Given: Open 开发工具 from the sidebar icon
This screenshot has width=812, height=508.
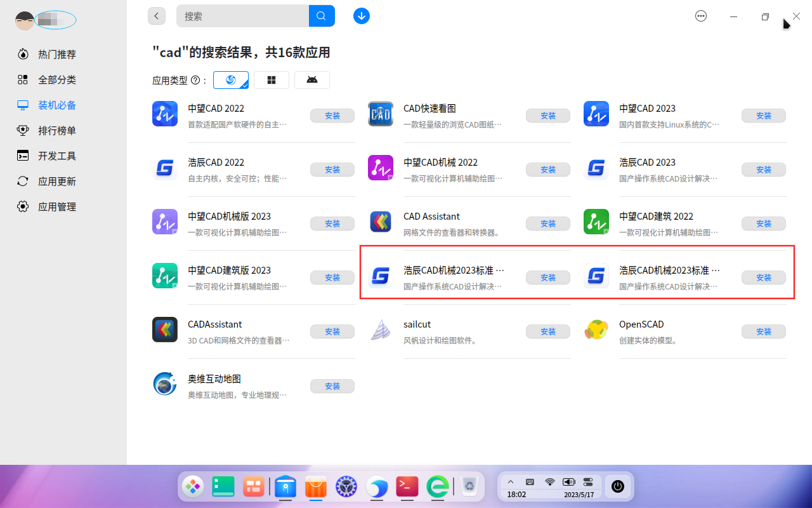Looking at the screenshot, I should 23,156.
